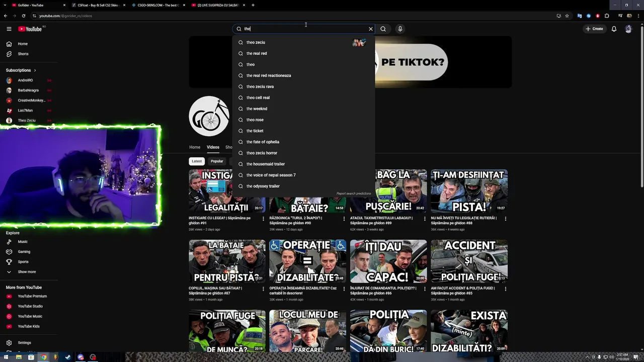This screenshot has width=644, height=362.
Task: Open more options for 'AM FĂCUT ACCIDENT' video
Action: pos(505,289)
